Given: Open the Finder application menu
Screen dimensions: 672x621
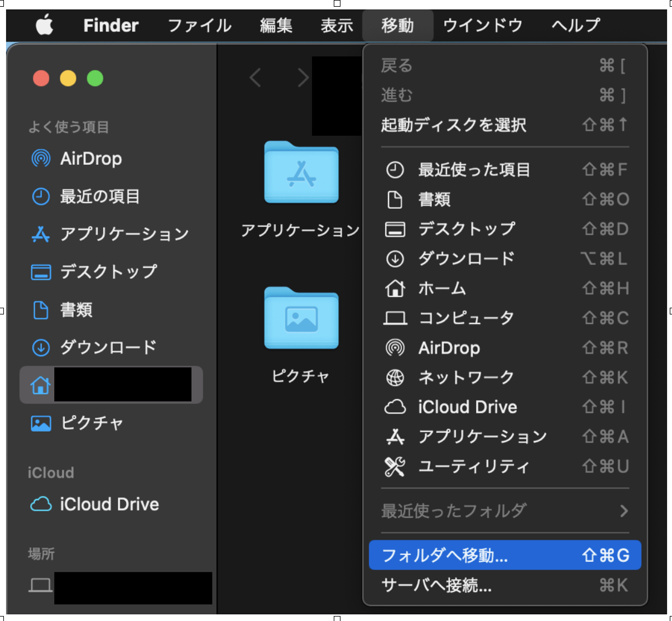Looking at the screenshot, I should pos(111,26).
